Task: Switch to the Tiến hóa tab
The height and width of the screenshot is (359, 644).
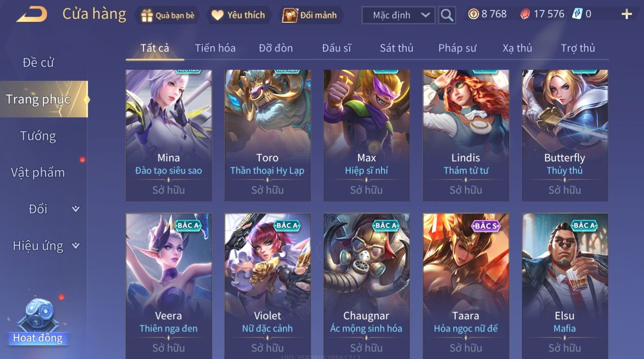Action: tap(215, 48)
